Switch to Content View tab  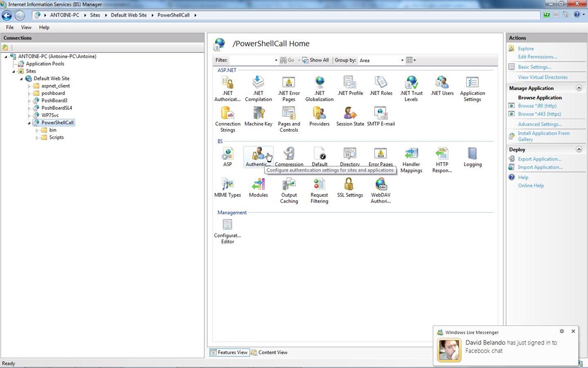(x=269, y=352)
